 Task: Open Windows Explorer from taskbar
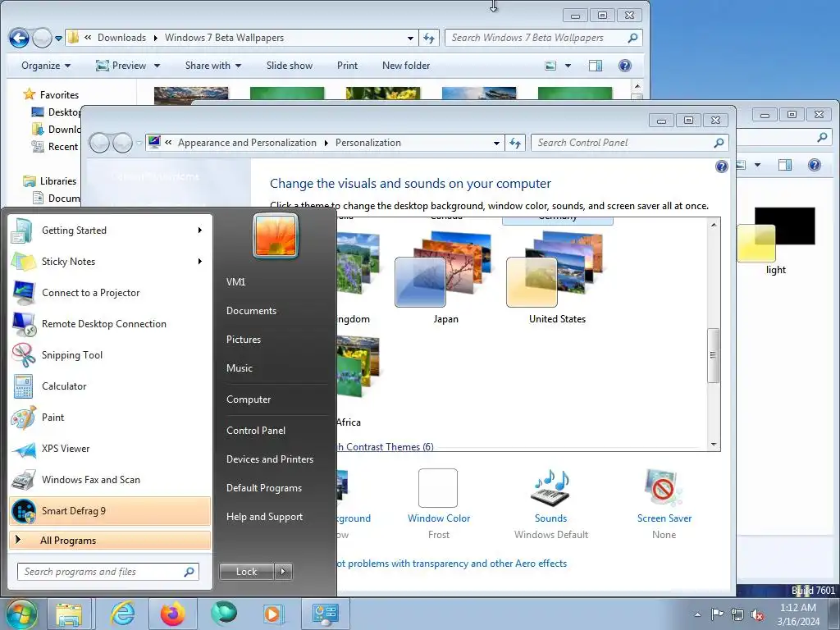(x=69, y=614)
